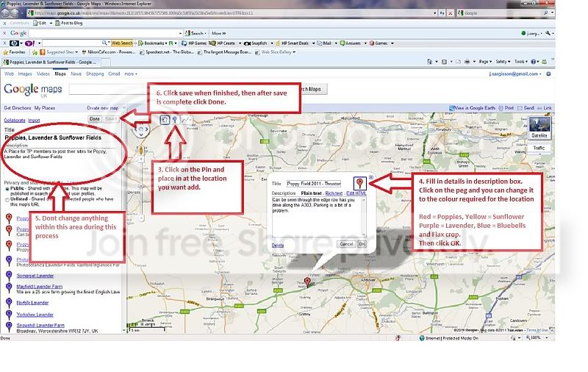Click the red marker icon in the placemark dialog
Viewport: 588px width, 372px height.
[x=359, y=183]
